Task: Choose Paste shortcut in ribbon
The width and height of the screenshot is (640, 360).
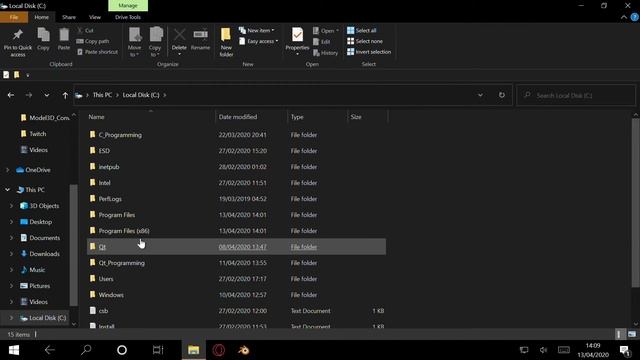Action: pos(98,52)
